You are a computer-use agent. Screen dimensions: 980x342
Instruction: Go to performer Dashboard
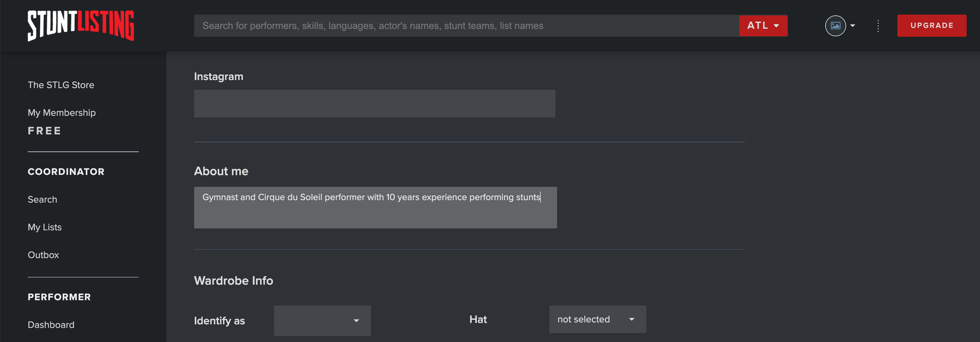click(51, 325)
